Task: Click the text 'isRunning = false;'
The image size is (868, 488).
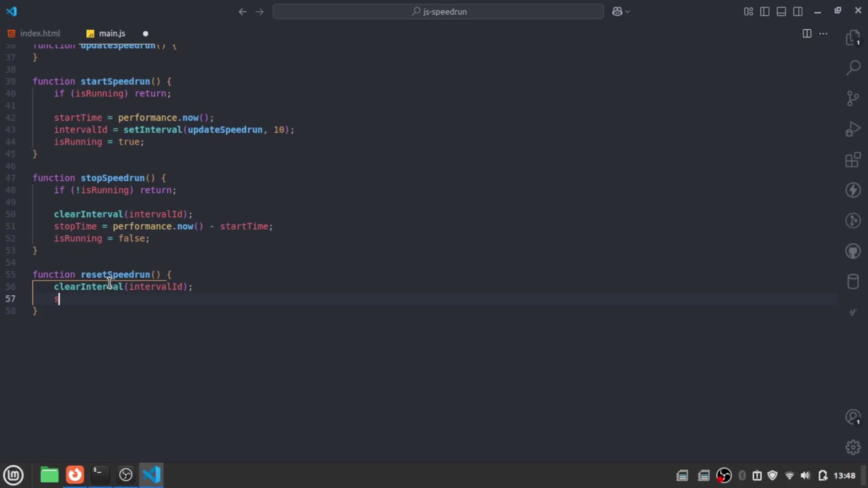Action: coord(102,239)
